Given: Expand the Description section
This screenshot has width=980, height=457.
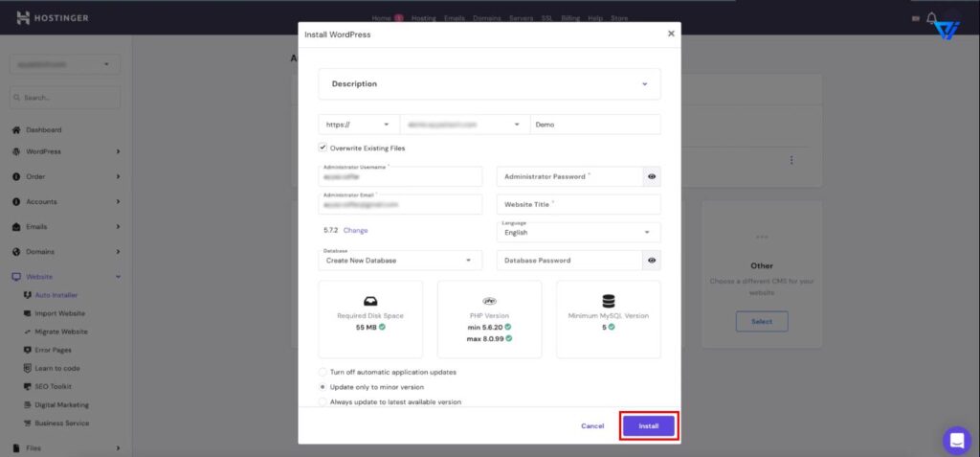Looking at the screenshot, I should 489,84.
